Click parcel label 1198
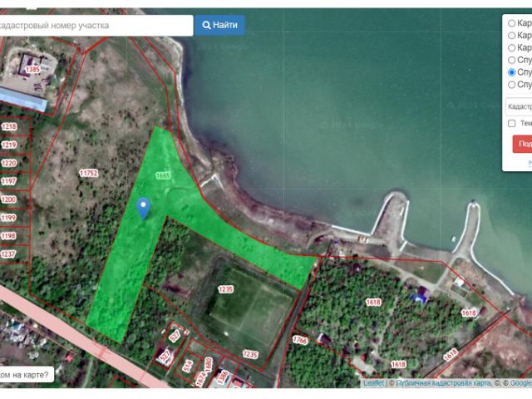Screen dimensions: 532x399 pyautogui.click(x=8, y=236)
